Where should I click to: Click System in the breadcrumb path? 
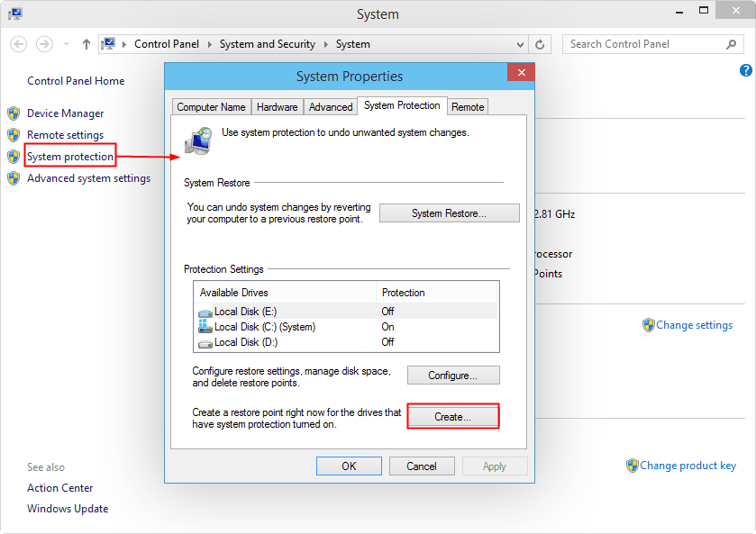coord(353,44)
